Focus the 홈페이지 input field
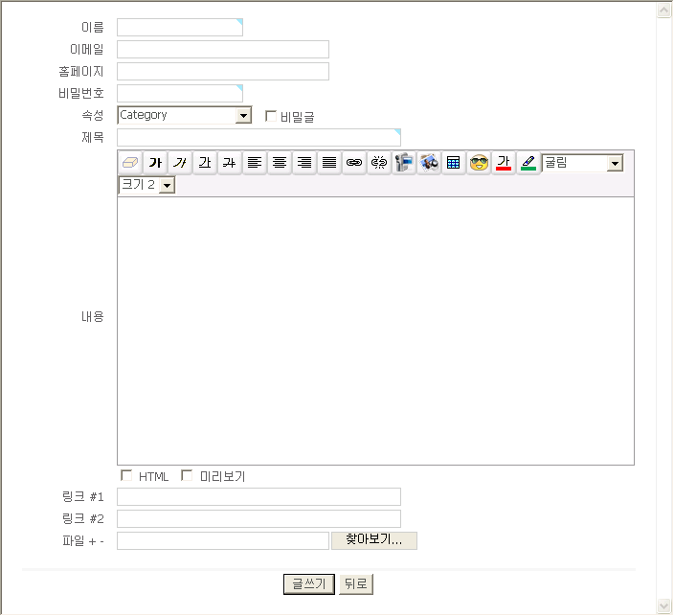Image resolution: width=674 pixels, height=616 pixels. point(223,72)
